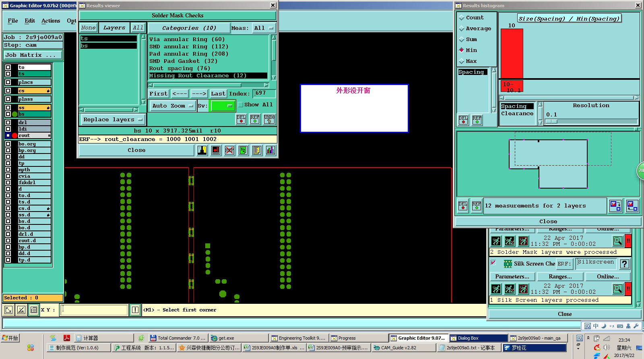The height and width of the screenshot is (359, 644).
Task: Adjust the Resolution slider
Action: [551, 122]
